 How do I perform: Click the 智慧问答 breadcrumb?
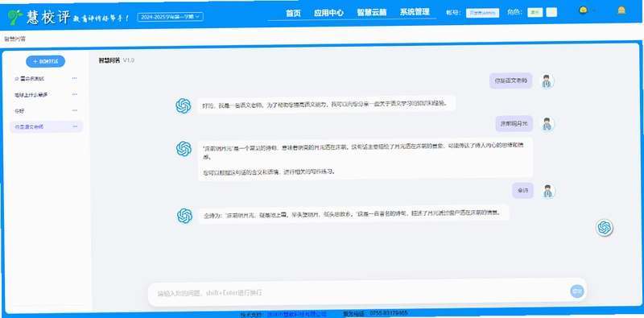[x=14, y=39]
